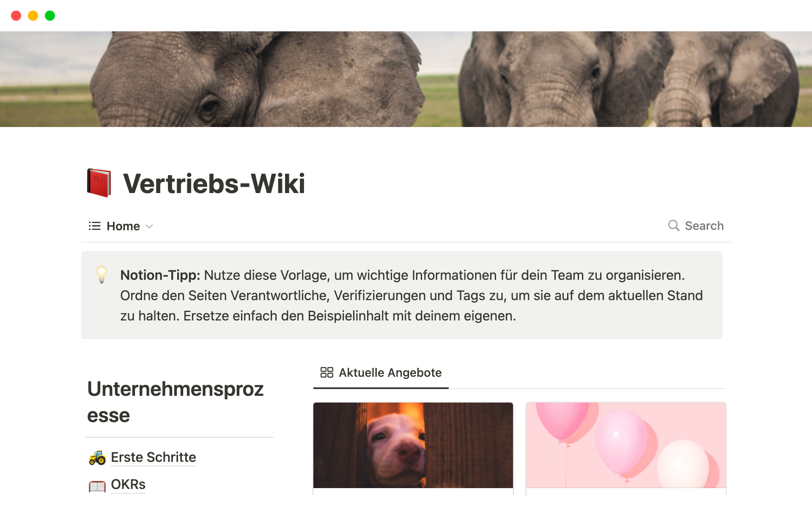Click the Notion-Tipp callout text

(411, 295)
